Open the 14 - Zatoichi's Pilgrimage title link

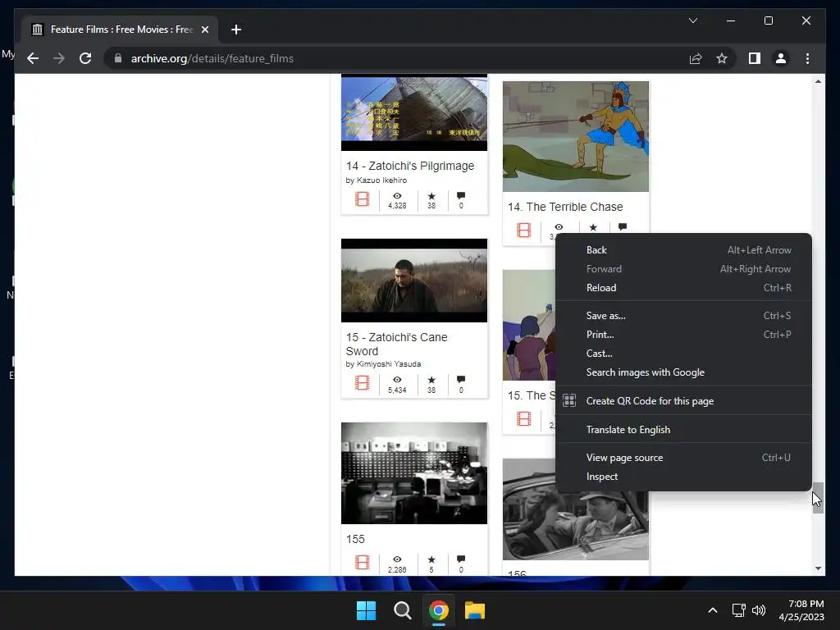click(x=410, y=166)
